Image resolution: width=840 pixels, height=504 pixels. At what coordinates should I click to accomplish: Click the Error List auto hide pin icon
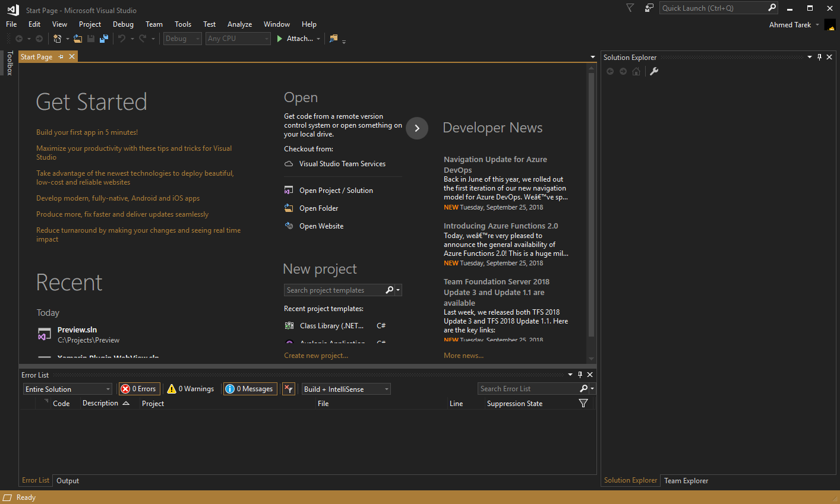pos(580,375)
